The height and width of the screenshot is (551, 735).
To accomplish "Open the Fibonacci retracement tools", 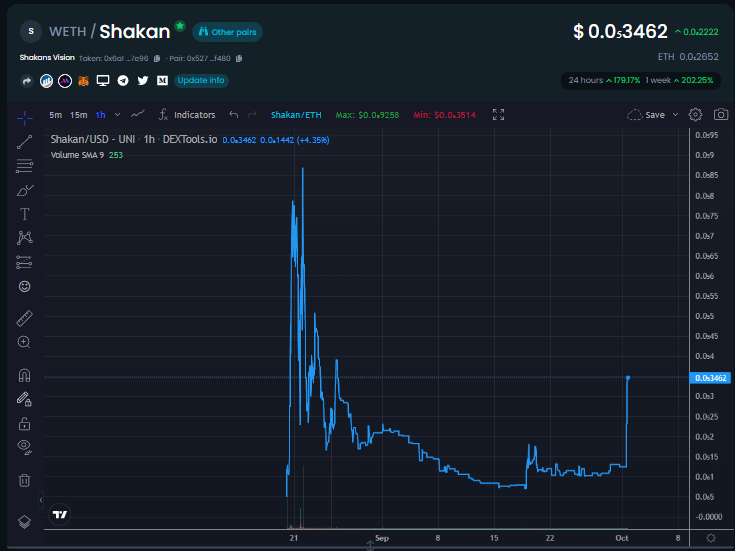I will click(24, 166).
